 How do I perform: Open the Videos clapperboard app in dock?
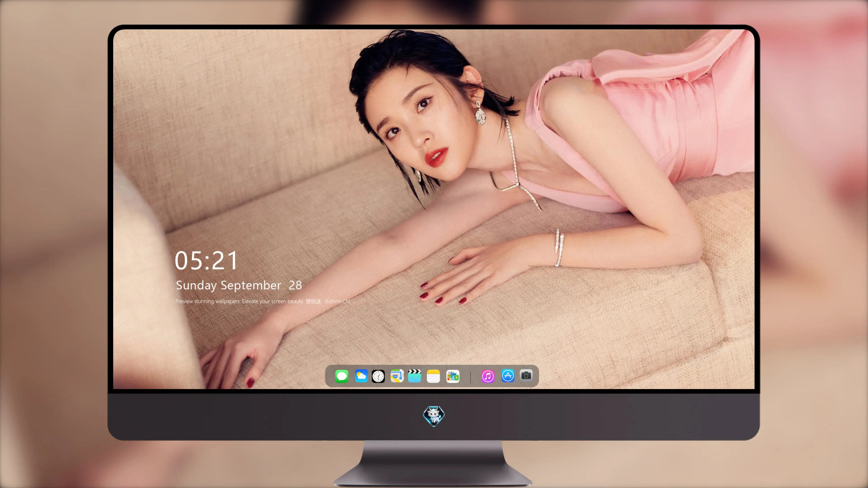coord(415,376)
